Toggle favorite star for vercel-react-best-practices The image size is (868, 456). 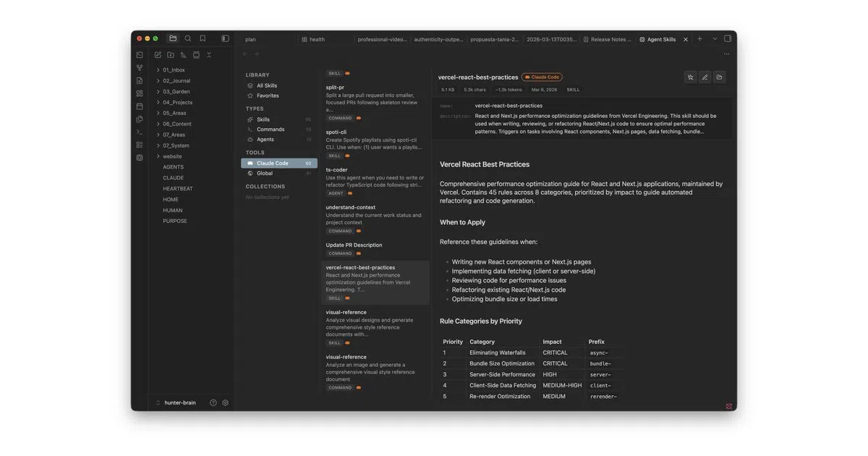coord(690,77)
